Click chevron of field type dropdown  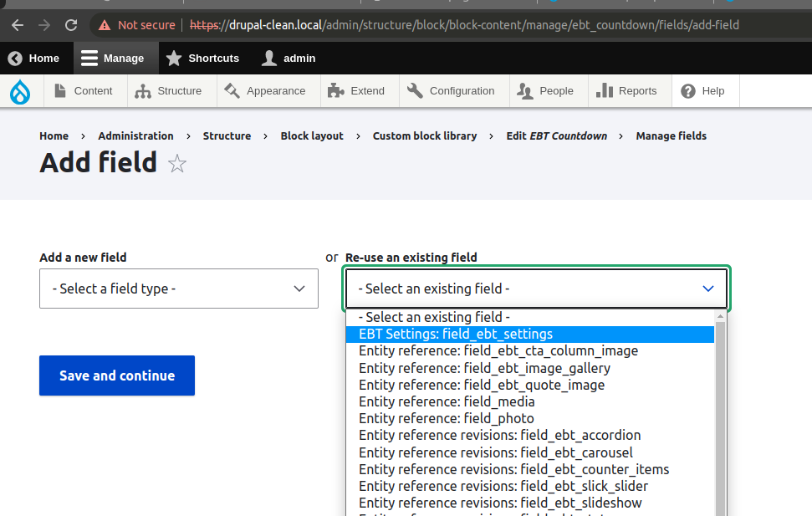pyautogui.click(x=299, y=289)
